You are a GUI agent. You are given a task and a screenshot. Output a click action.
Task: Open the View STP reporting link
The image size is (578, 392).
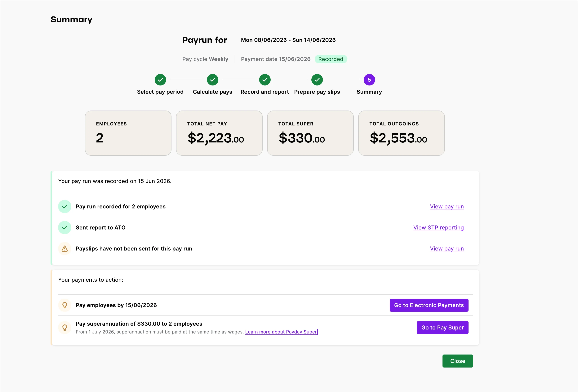coord(438,227)
